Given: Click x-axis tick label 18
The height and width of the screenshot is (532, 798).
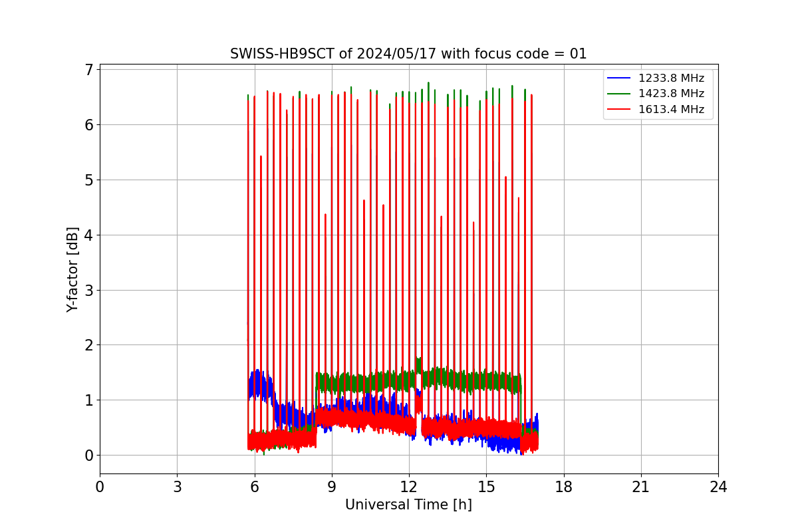Looking at the screenshot, I should (x=564, y=487).
